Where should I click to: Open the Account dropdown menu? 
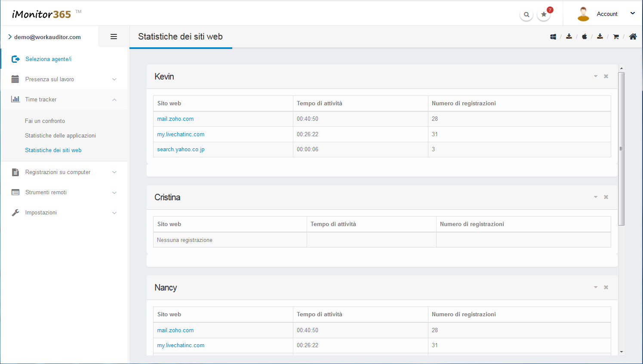[x=607, y=14]
